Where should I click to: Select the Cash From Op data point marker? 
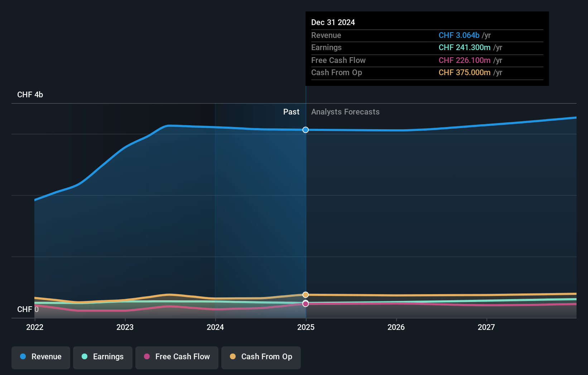coord(305,295)
